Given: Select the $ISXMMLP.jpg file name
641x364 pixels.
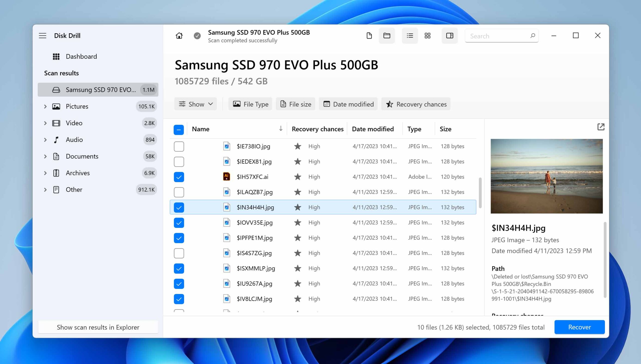Looking at the screenshot, I should (x=256, y=268).
